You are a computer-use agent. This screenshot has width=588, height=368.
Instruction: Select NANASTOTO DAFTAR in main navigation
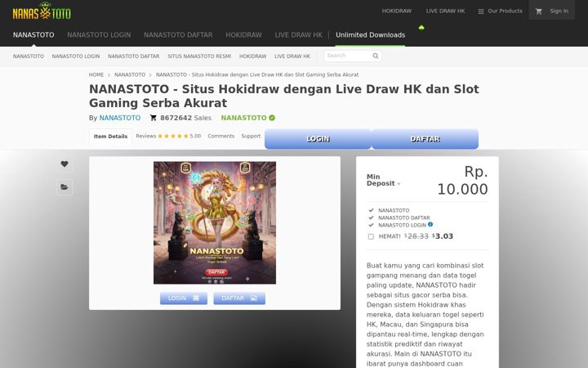pos(178,35)
